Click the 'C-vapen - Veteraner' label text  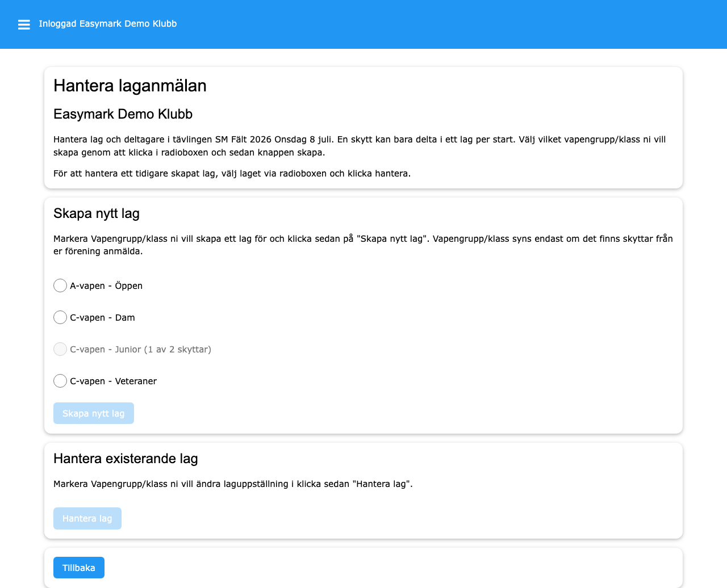(113, 381)
